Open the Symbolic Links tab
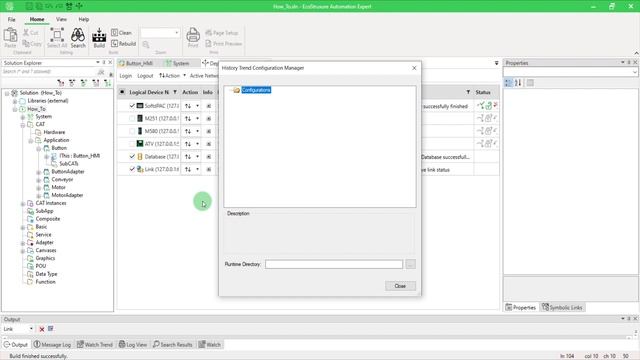The height and width of the screenshot is (360, 640). point(562,307)
